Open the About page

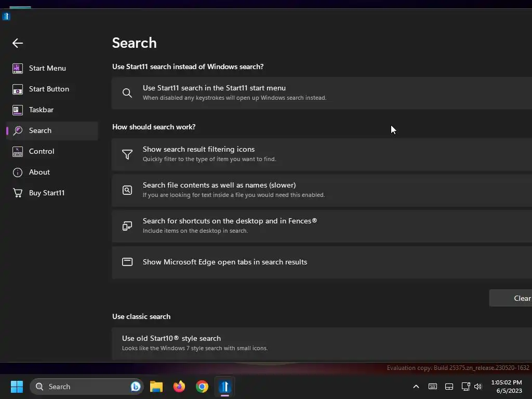(x=52, y=172)
